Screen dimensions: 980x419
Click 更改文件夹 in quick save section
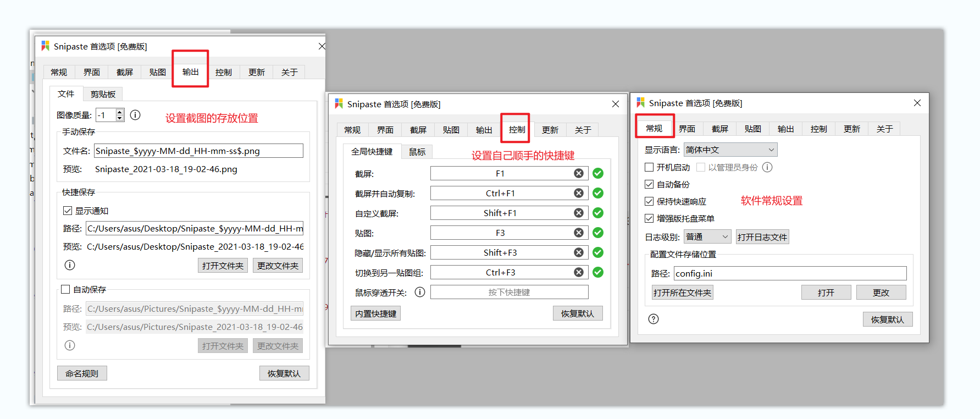[x=278, y=266]
